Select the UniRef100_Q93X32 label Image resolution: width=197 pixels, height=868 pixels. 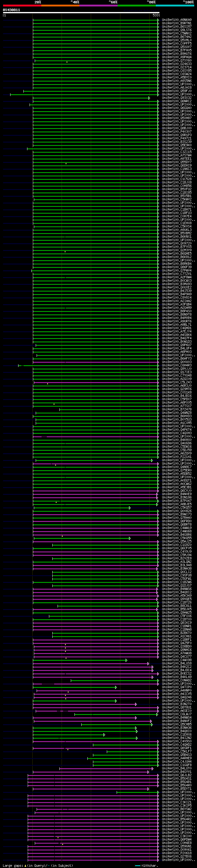point(177,98)
